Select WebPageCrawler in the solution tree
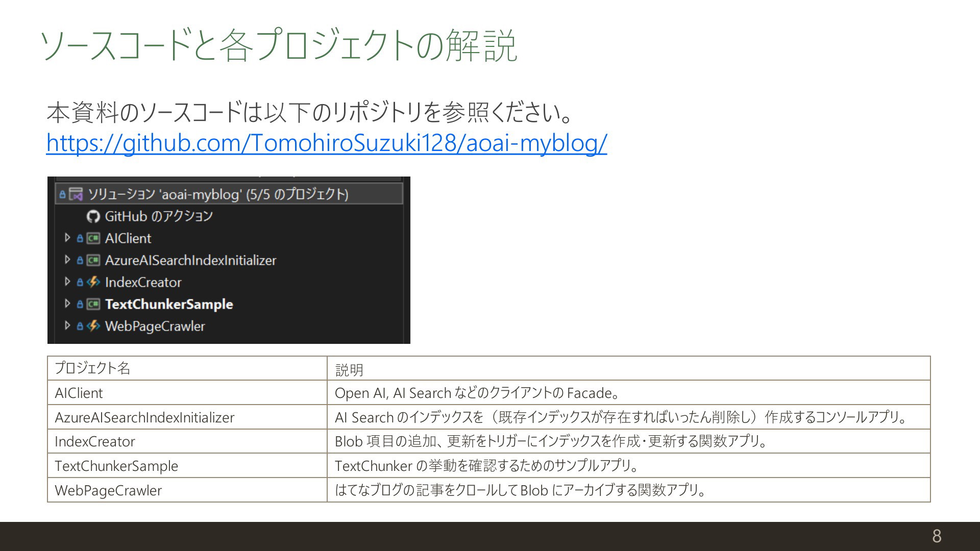This screenshot has height=551, width=980. (155, 326)
